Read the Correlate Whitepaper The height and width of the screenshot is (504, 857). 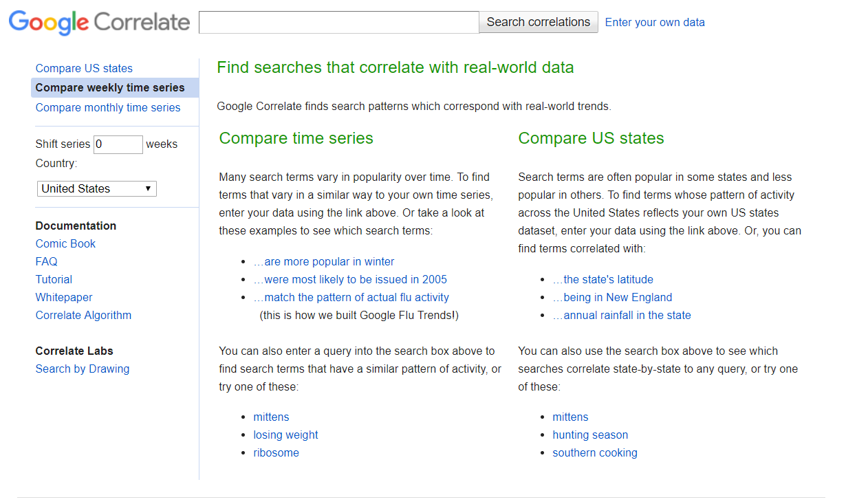(63, 297)
